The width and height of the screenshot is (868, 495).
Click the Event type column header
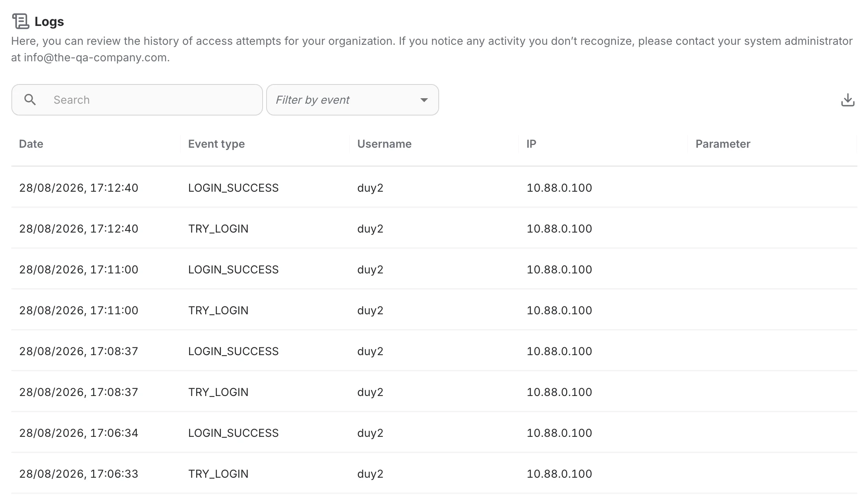[216, 144]
